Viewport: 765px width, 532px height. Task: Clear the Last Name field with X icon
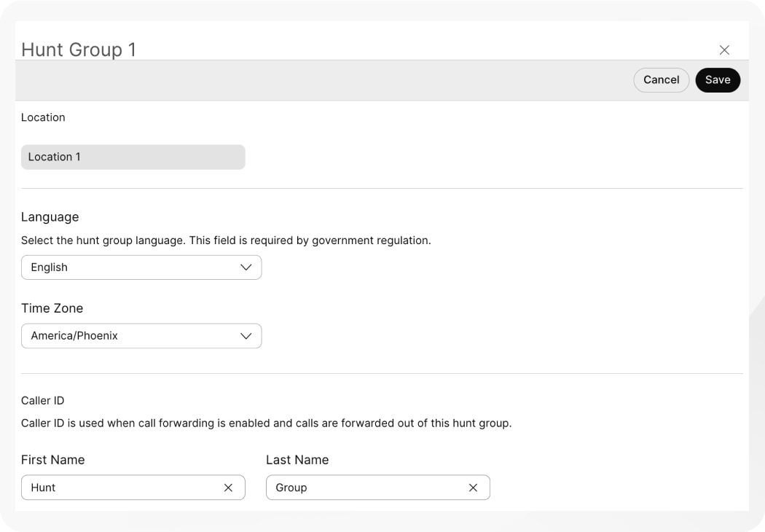pyautogui.click(x=473, y=488)
